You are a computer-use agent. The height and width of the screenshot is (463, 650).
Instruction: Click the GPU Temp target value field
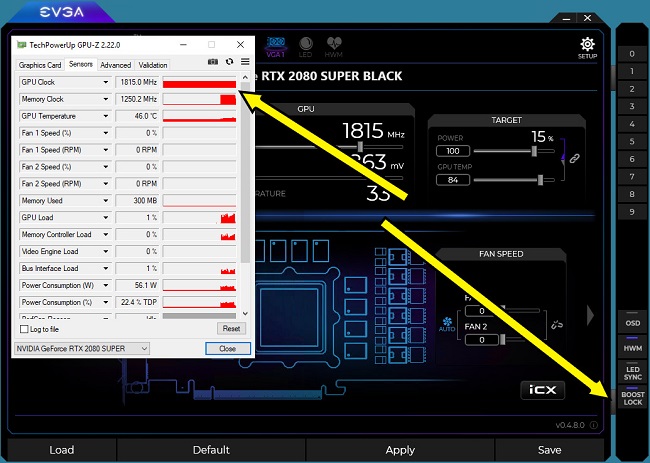pos(453,180)
